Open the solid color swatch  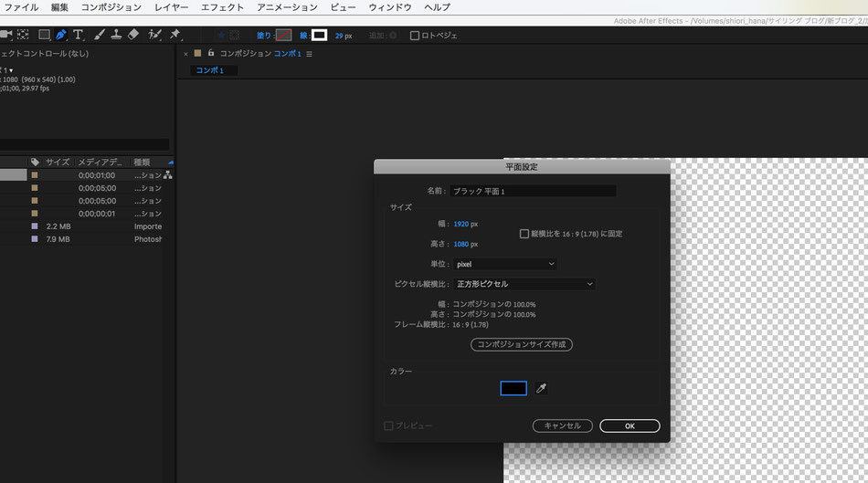coord(513,388)
